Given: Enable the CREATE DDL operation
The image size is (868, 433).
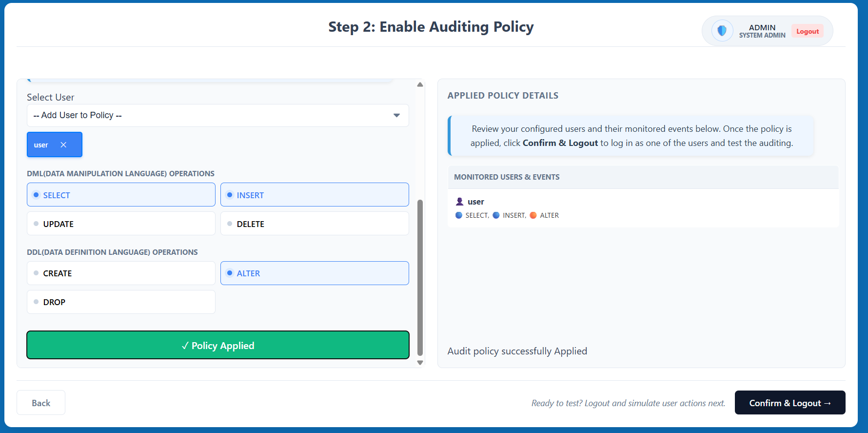Looking at the screenshot, I should [x=121, y=273].
